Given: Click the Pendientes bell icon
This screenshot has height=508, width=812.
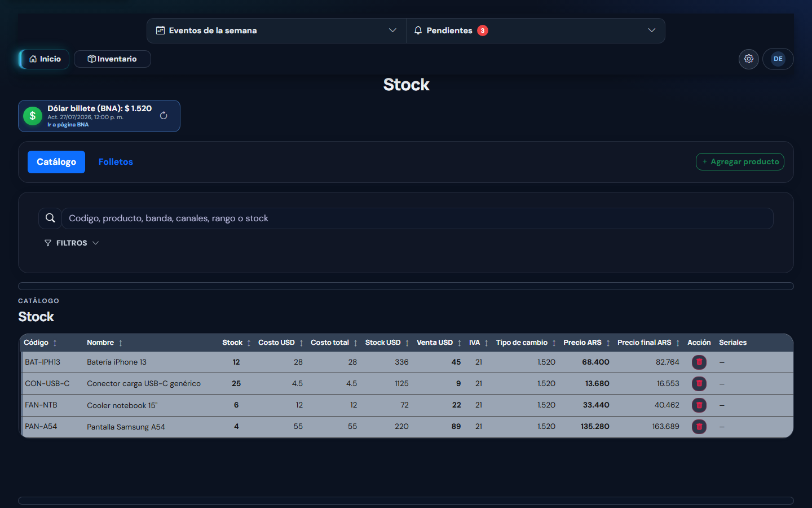Looking at the screenshot, I should pyautogui.click(x=418, y=30).
